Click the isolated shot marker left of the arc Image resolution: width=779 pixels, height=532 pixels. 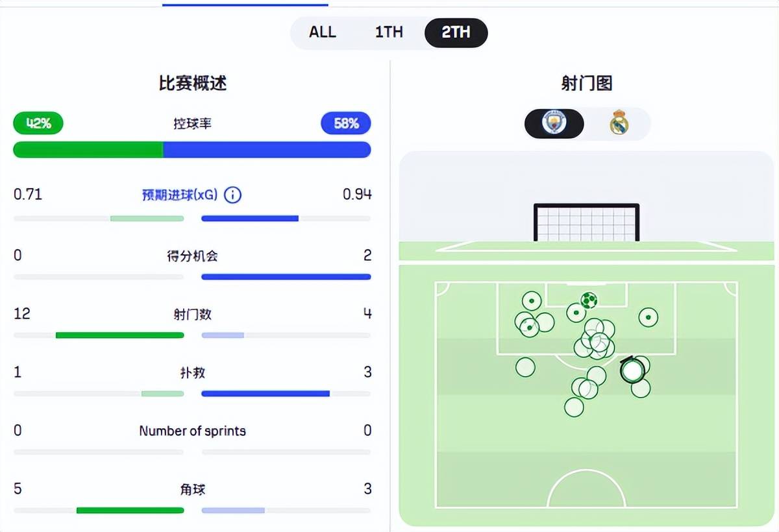pos(525,367)
